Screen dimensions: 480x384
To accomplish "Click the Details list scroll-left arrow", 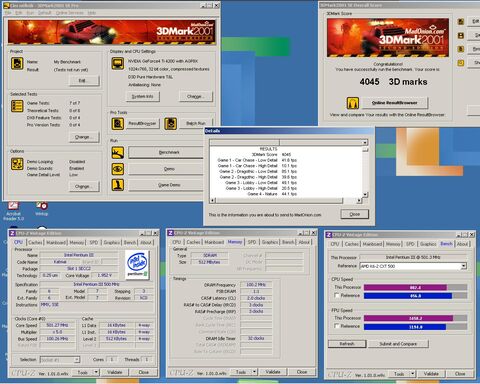I will tap(213, 200).
